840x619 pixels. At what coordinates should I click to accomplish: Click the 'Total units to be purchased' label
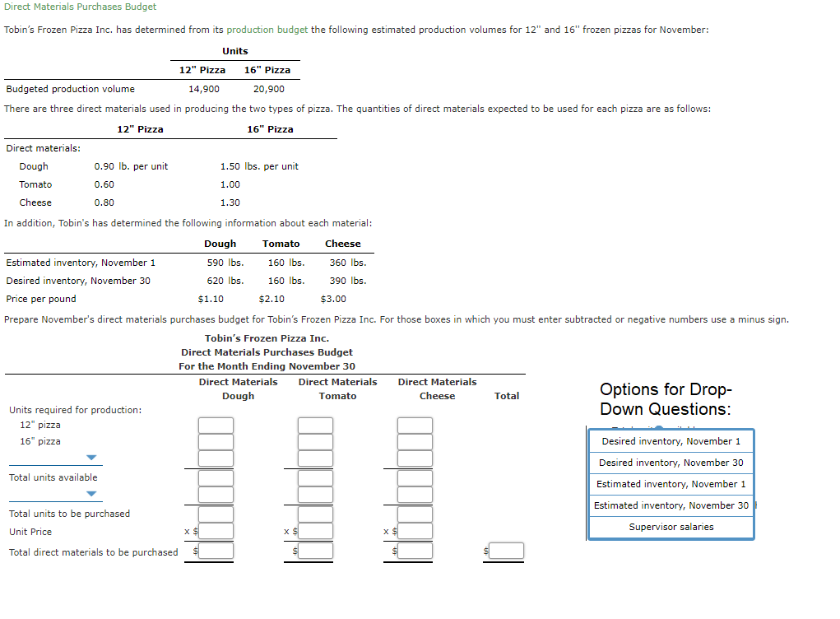coord(70,514)
